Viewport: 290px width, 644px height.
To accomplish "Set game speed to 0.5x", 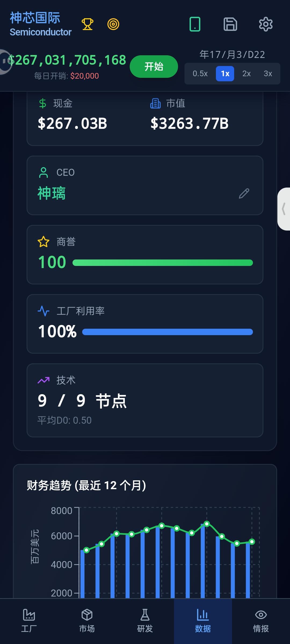I will 200,74.
